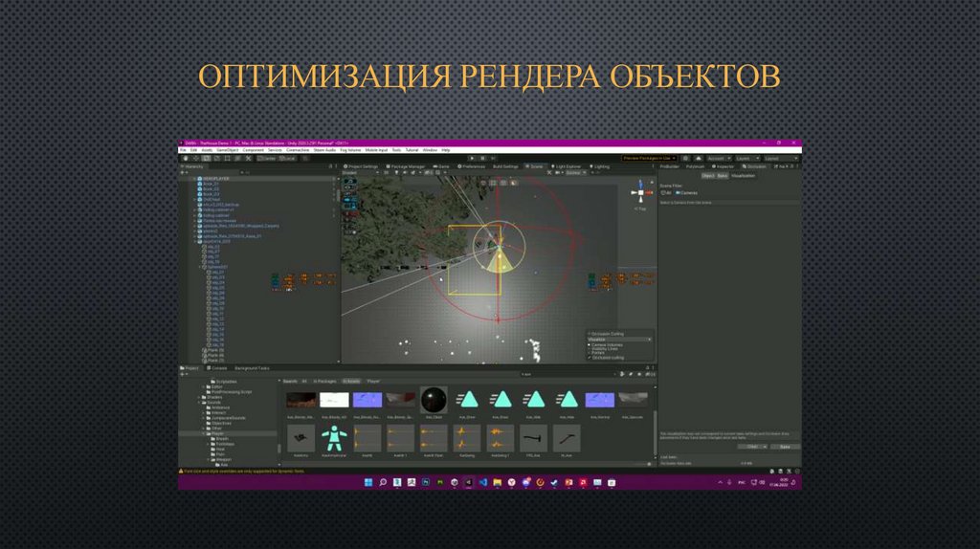
Task: Select the Move tool in Unity toolbar
Action: (x=196, y=159)
